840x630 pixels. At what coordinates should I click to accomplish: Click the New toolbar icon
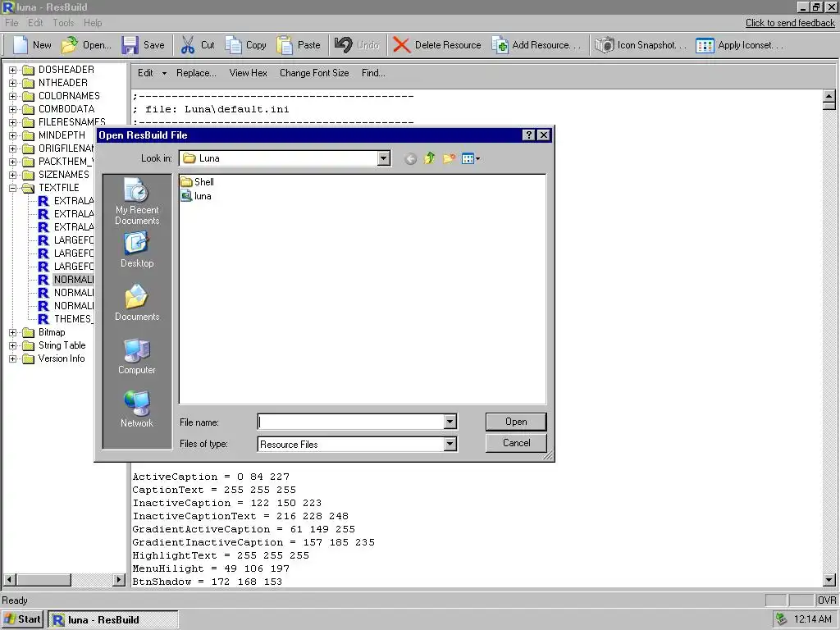(x=21, y=45)
